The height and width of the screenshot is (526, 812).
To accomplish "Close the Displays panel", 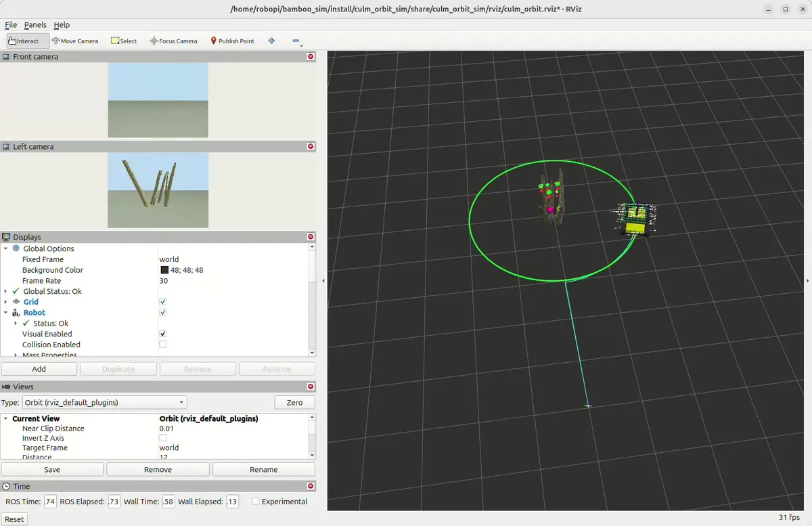I will coord(311,237).
